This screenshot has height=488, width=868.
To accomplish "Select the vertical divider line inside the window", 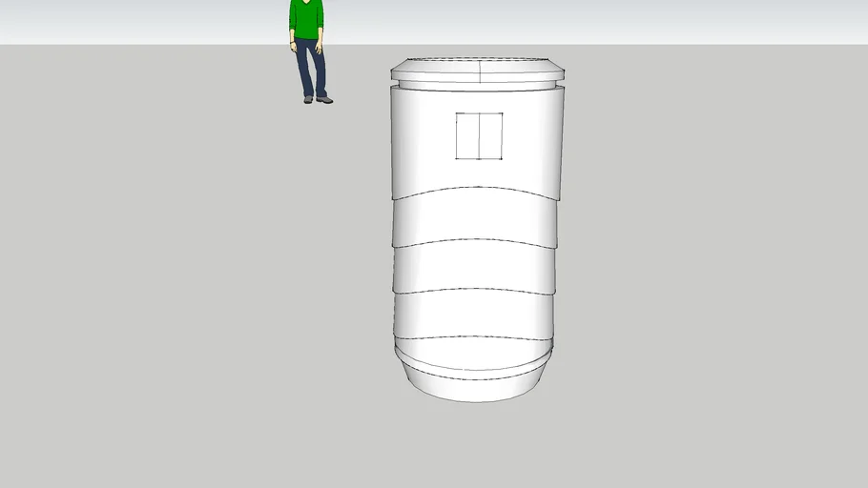I will point(479,135).
